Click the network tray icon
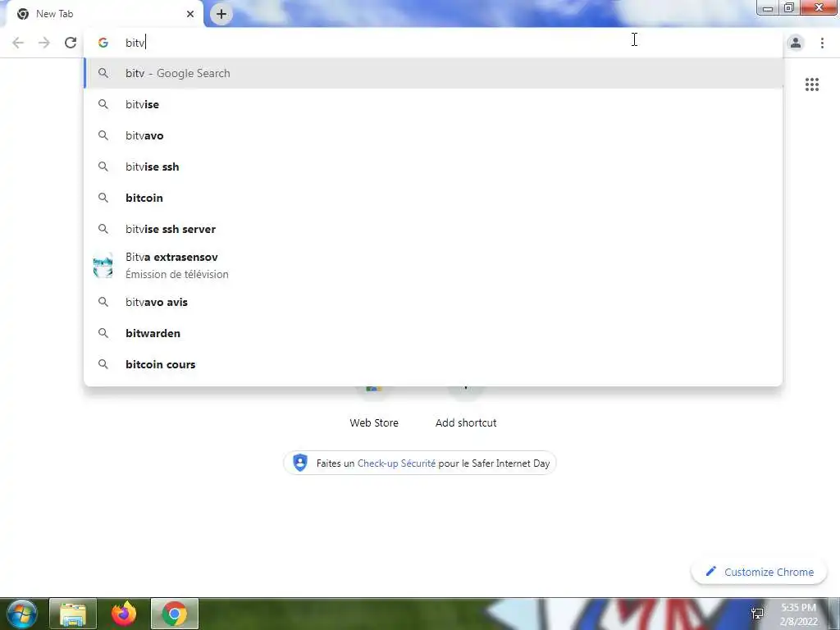Screen dimensions: 840x630 pyautogui.click(x=757, y=614)
